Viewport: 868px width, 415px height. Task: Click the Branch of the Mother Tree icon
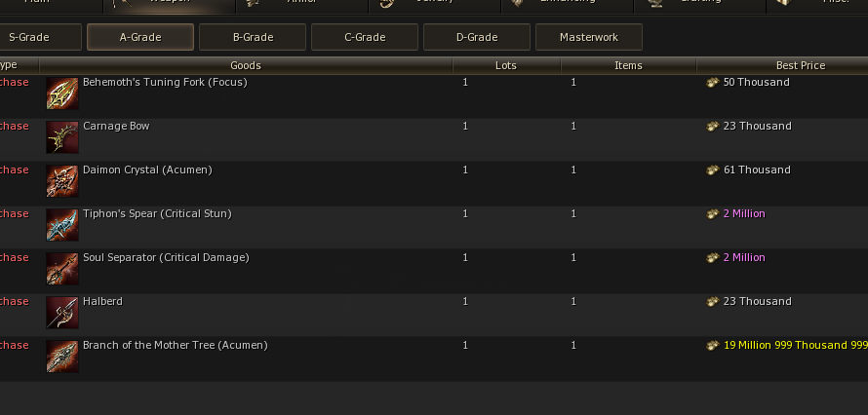point(62,357)
